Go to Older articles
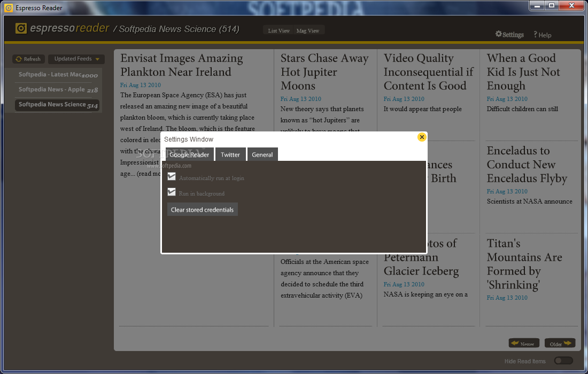The width and height of the screenshot is (588, 374). 560,343
